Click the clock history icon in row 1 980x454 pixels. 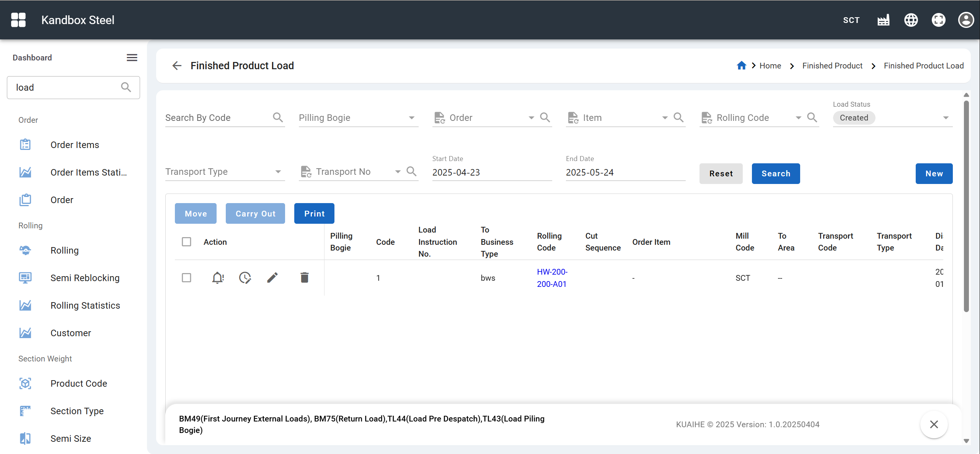245,278
